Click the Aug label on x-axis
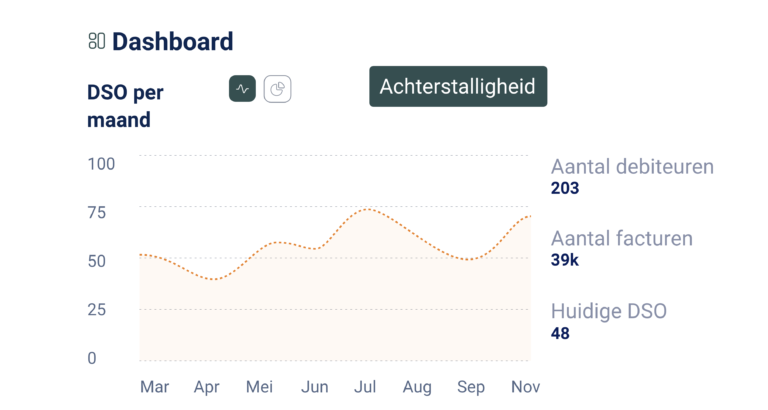Viewport: 768px width, 410px height. [416, 387]
